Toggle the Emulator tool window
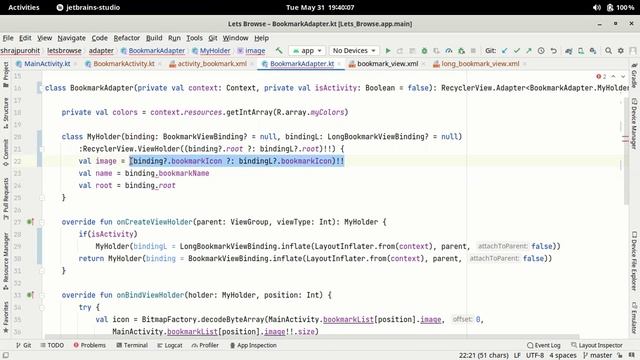 point(634,318)
